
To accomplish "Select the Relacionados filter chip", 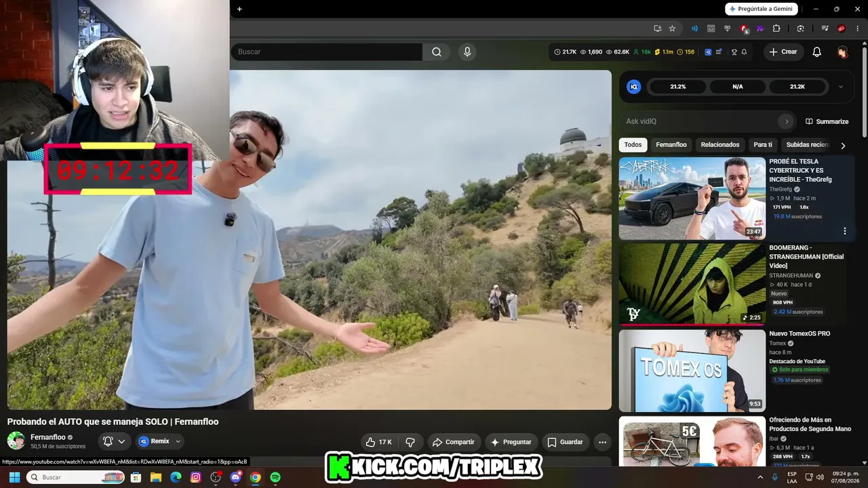I will click(720, 145).
